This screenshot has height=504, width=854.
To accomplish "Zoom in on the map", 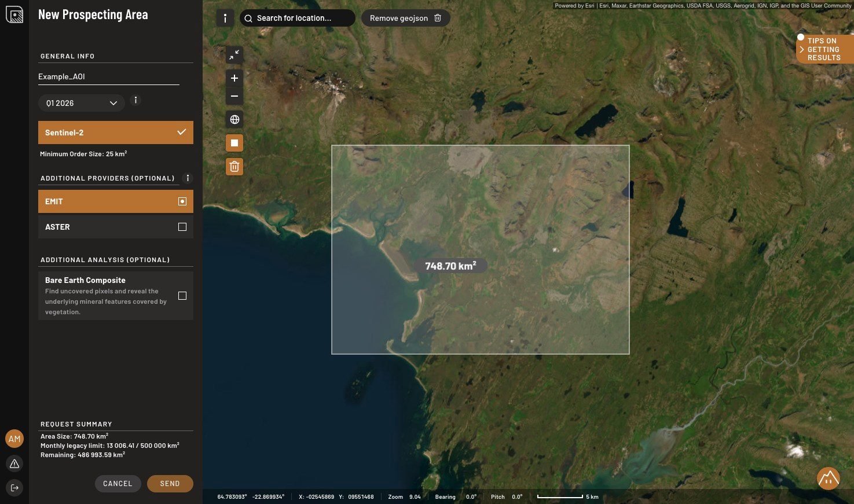I will tap(234, 78).
